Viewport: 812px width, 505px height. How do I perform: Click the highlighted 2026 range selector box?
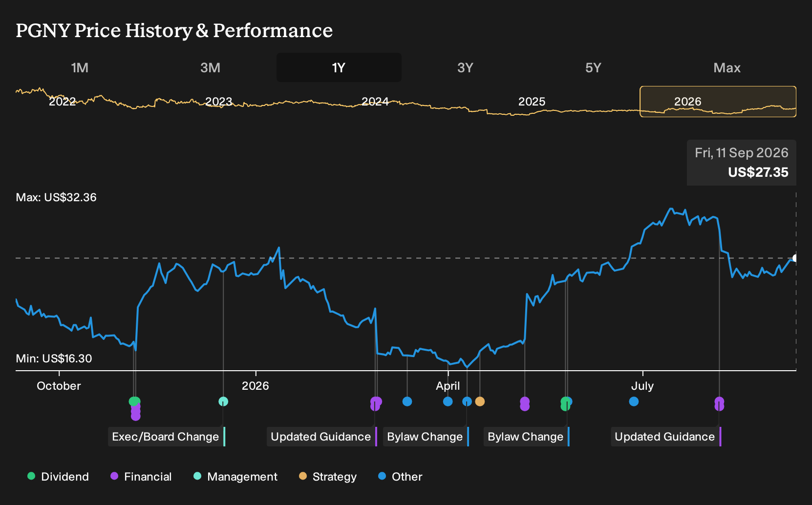(x=718, y=102)
